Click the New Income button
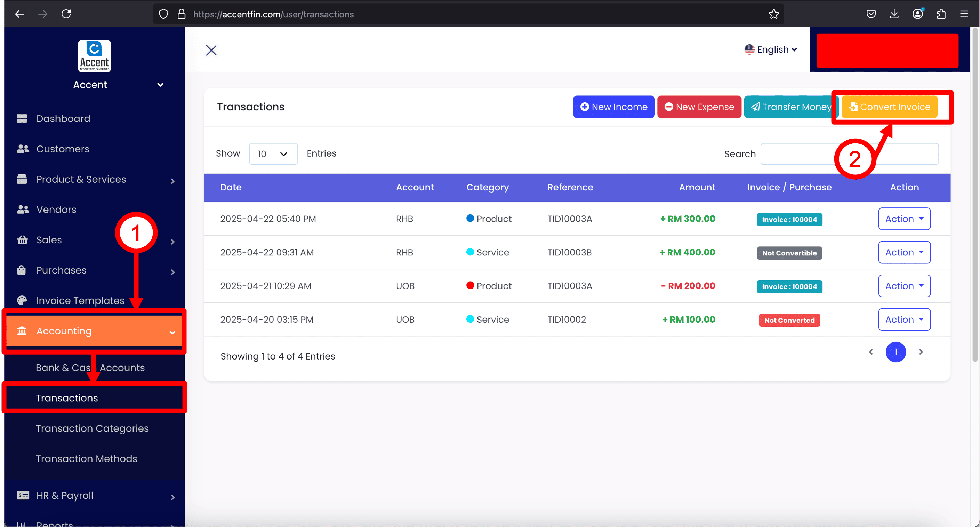The width and height of the screenshot is (980, 528). [x=613, y=107]
